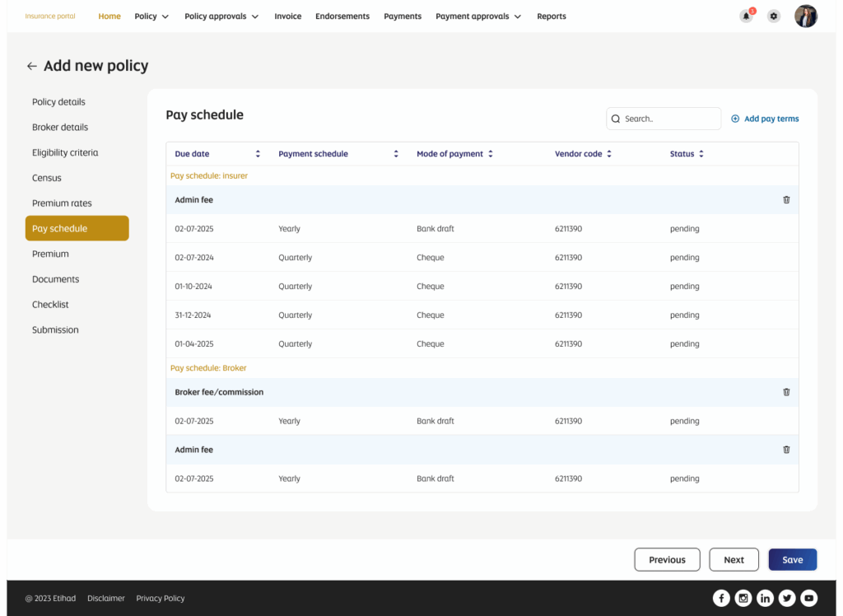Expand the Policy approvals menu
The height and width of the screenshot is (616, 843).
221,16
